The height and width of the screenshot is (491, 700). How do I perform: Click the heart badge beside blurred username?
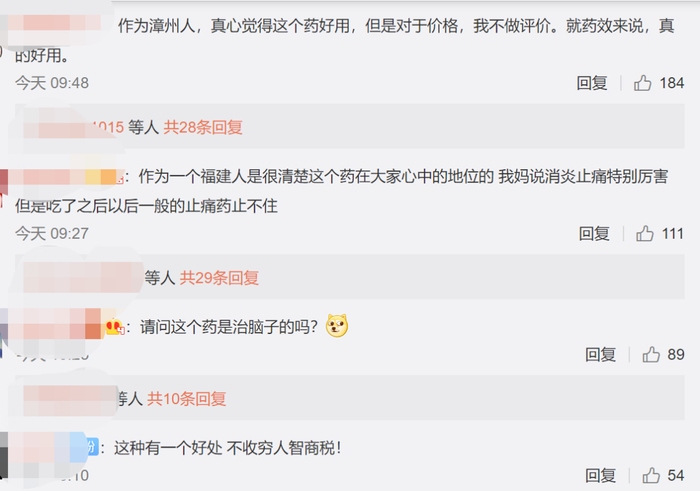pos(115,327)
